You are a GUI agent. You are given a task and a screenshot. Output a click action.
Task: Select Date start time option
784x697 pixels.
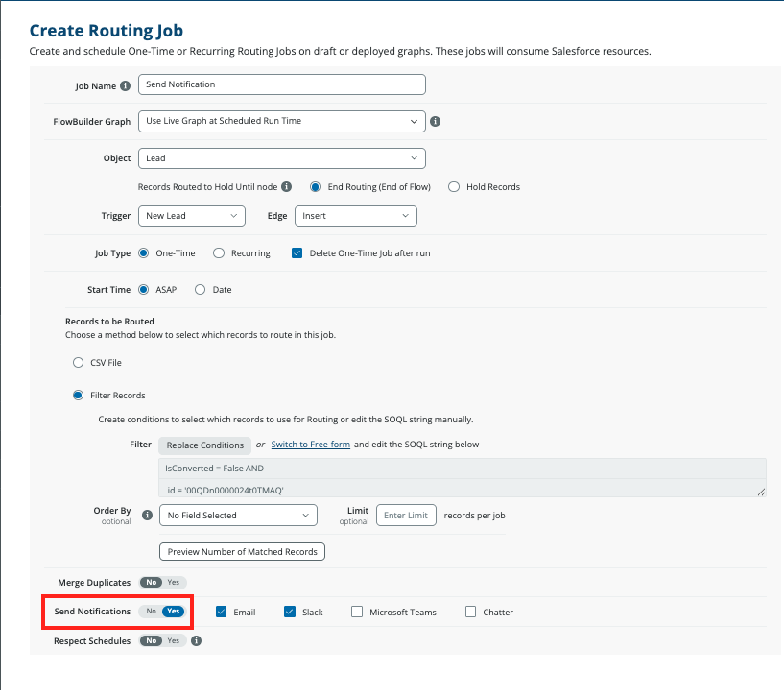[200, 290]
